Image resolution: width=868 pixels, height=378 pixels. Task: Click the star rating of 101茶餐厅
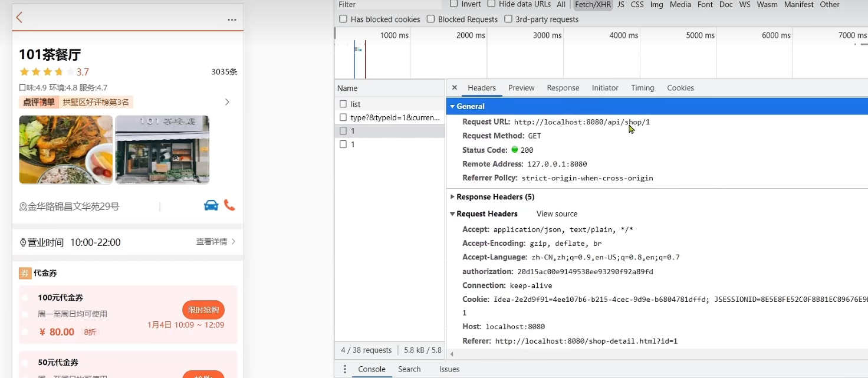tap(47, 72)
